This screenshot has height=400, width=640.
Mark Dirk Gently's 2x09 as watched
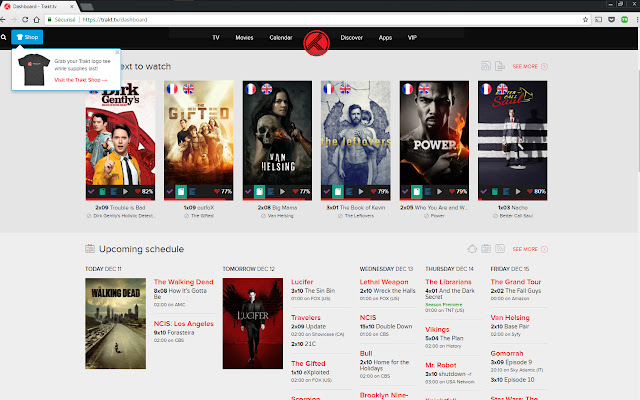click(x=91, y=191)
